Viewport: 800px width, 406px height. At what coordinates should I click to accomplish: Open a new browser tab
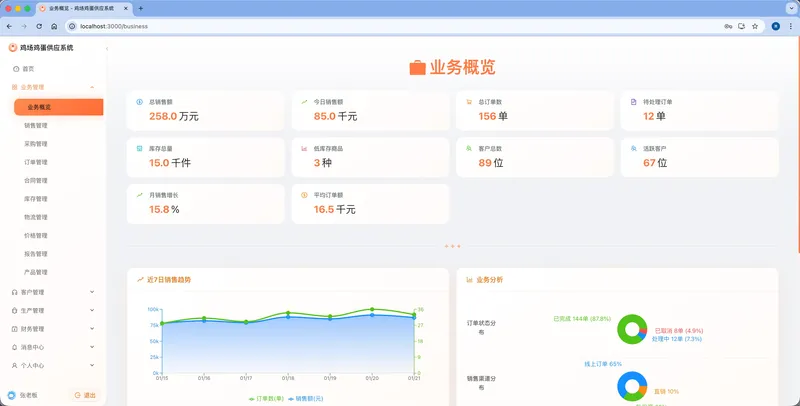tap(141, 9)
